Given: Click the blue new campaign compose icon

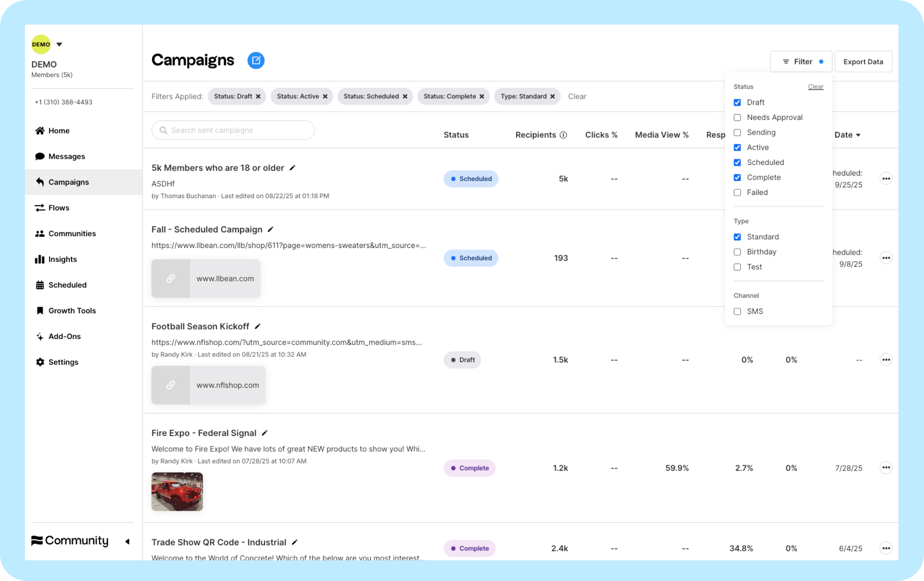Looking at the screenshot, I should 255,60.
